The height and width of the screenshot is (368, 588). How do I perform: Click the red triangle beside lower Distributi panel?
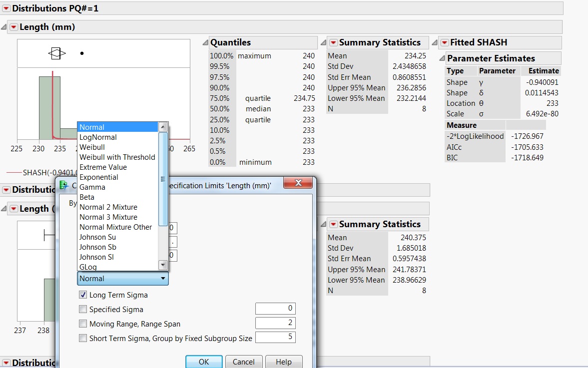click(6, 190)
